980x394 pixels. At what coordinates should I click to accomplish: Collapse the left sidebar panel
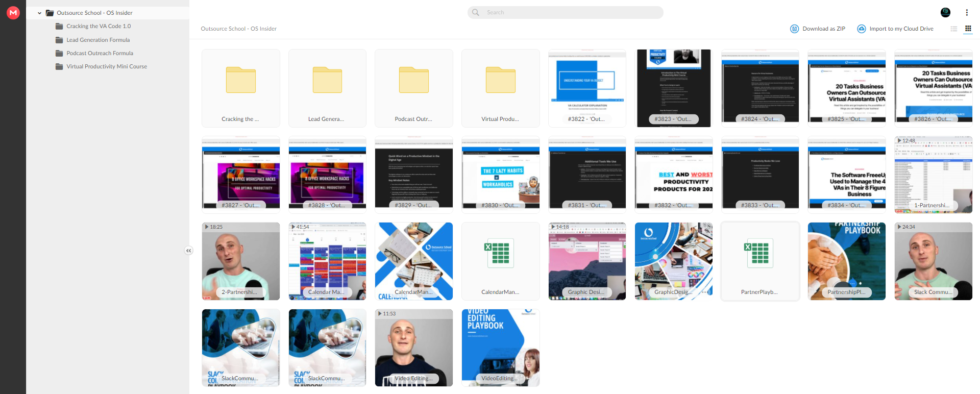point(189,251)
